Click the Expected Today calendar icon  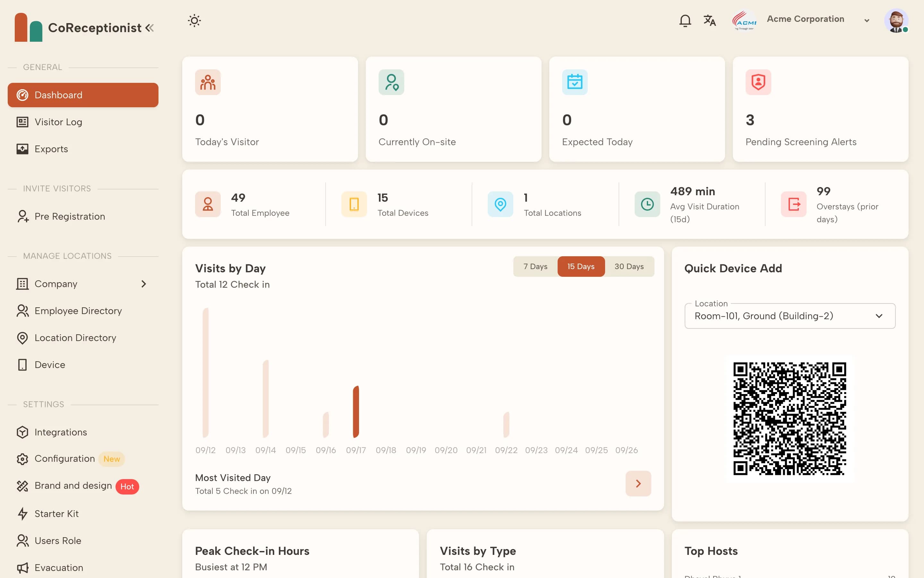[575, 82]
